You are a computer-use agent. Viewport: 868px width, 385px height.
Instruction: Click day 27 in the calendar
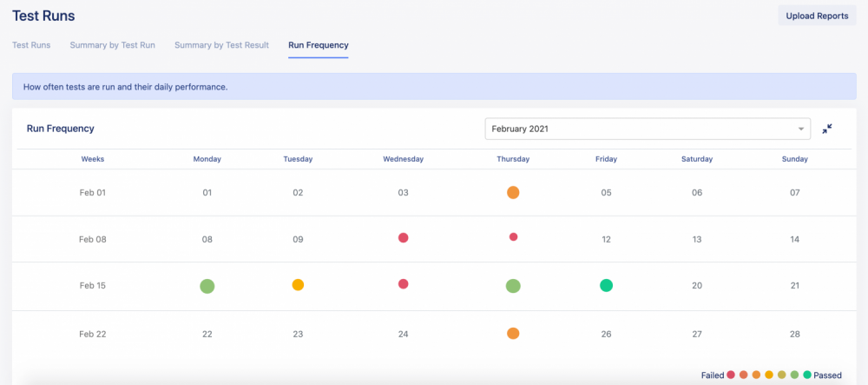pyautogui.click(x=697, y=334)
